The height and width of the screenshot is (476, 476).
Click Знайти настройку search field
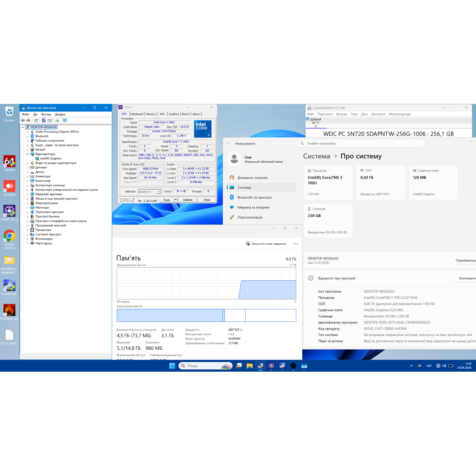(x=361, y=143)
